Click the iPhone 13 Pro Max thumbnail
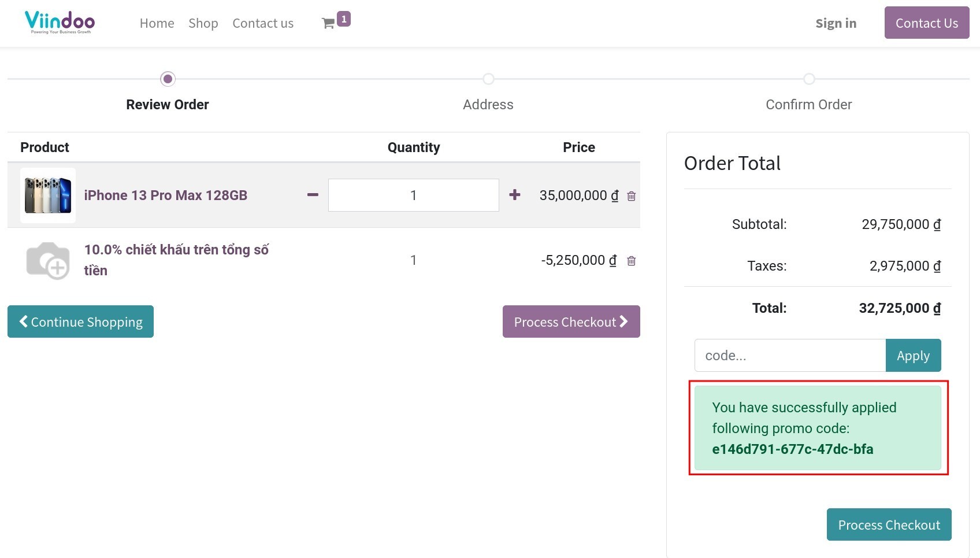The image size is (980, 558). click(48, 195)
